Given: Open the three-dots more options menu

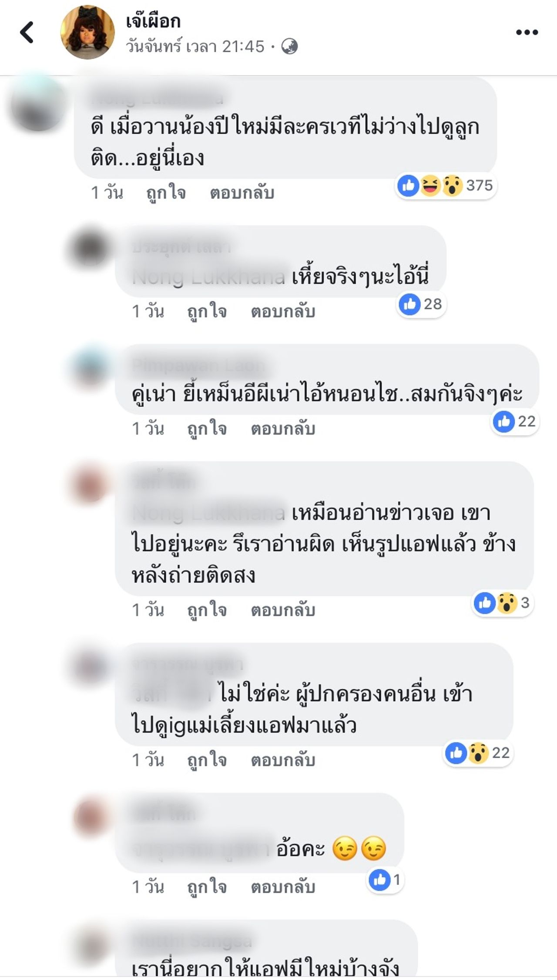Looking at the screenshot, I should click(527, 32).
